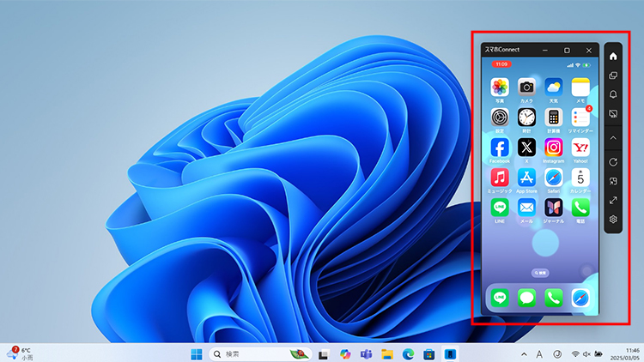Click the Home button in sidebar
The width and height of the screenshot is (644, 362).
coord(613,56)
